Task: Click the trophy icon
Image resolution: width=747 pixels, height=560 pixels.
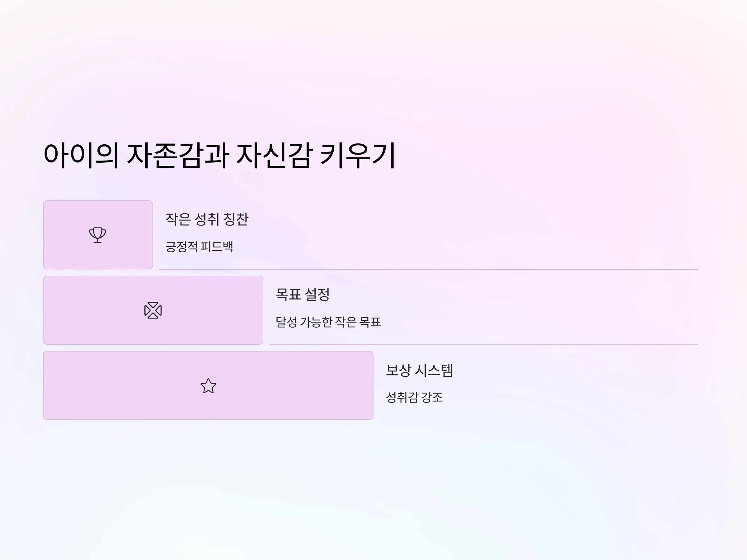Action: pyautogui.click(x=98, y=235)
